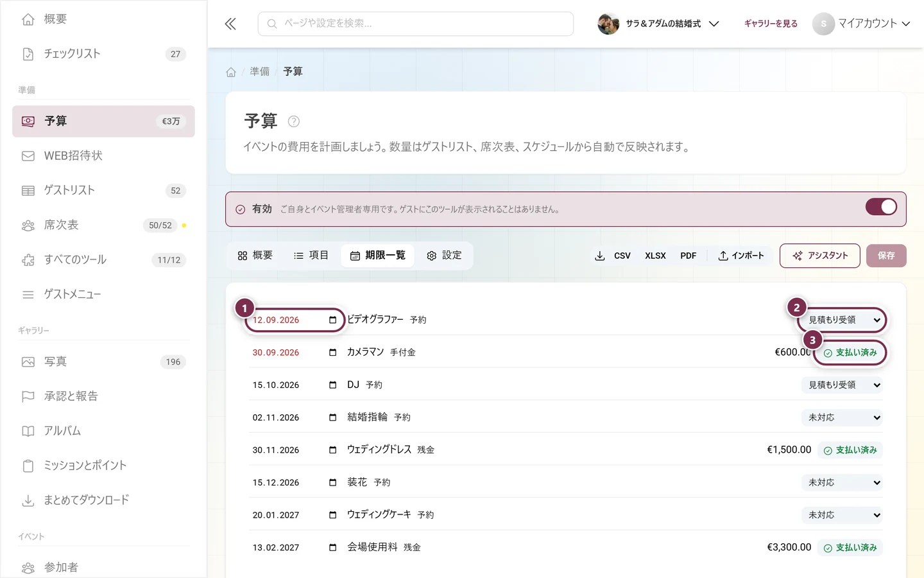Click the 保存 button

(886, 256)
